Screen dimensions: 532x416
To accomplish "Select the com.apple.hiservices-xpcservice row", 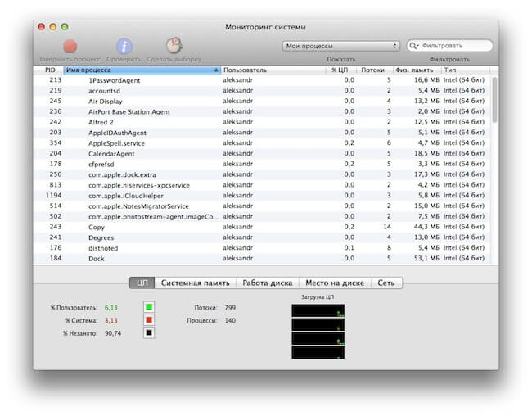I will coord(262,185).
